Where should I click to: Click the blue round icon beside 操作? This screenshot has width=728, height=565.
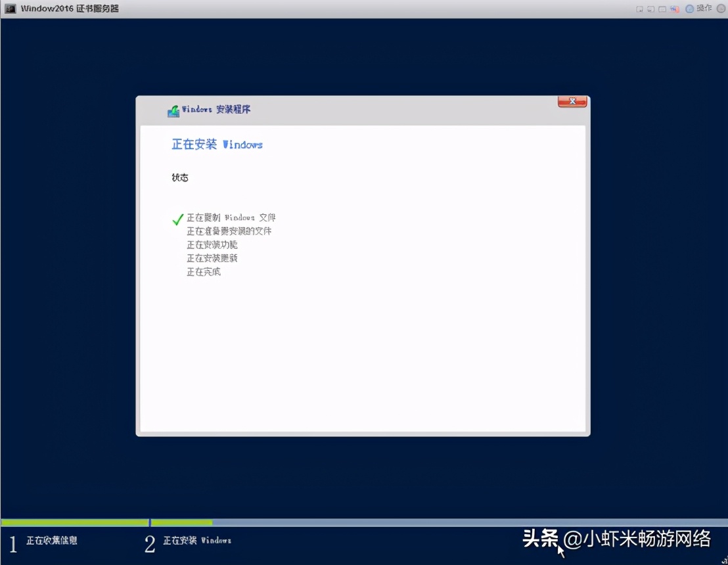[x=689, y=9]
